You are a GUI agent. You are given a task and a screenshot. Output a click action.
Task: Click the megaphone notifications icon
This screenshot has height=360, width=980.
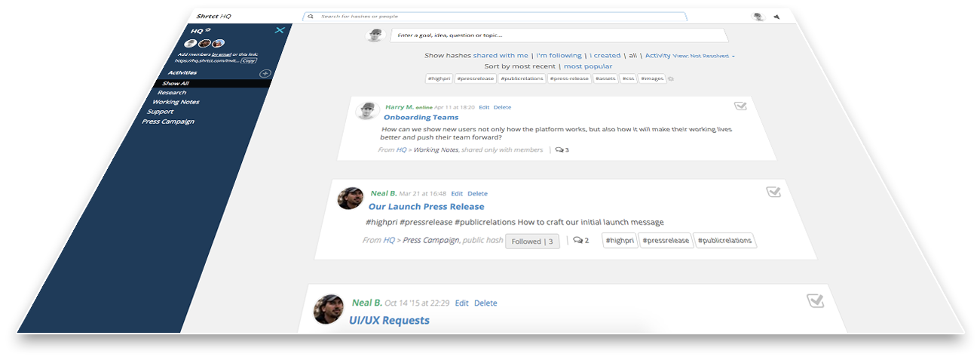[x=776, y=16]
